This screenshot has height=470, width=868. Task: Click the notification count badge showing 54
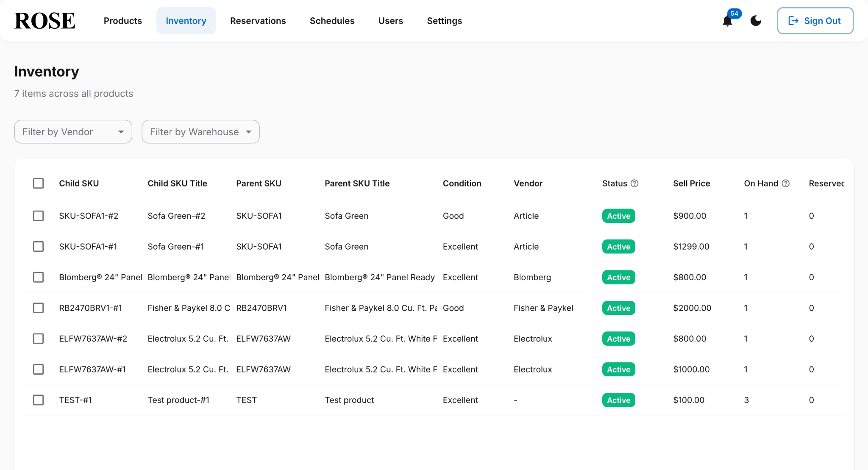click(734, 14)
